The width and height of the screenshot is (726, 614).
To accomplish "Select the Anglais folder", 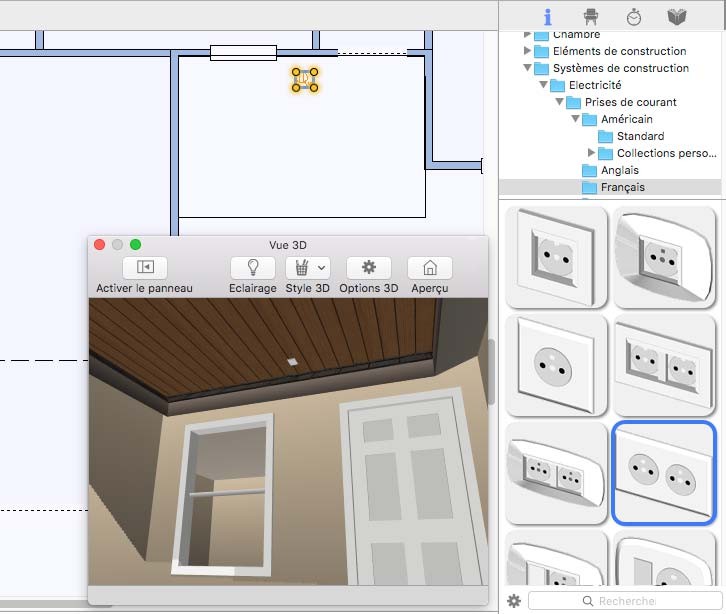I will 619,170.
